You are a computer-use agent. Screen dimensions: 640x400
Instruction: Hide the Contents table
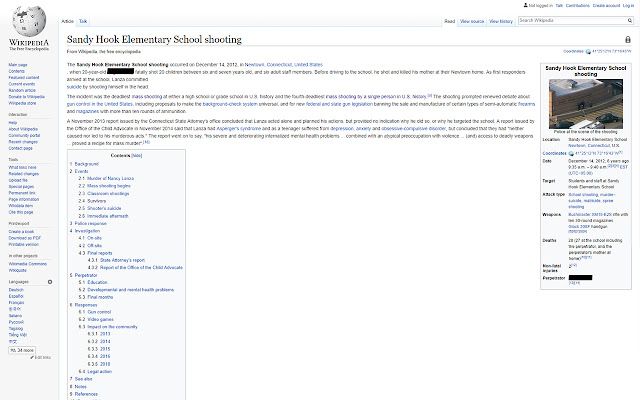click(x=137, y=156)
